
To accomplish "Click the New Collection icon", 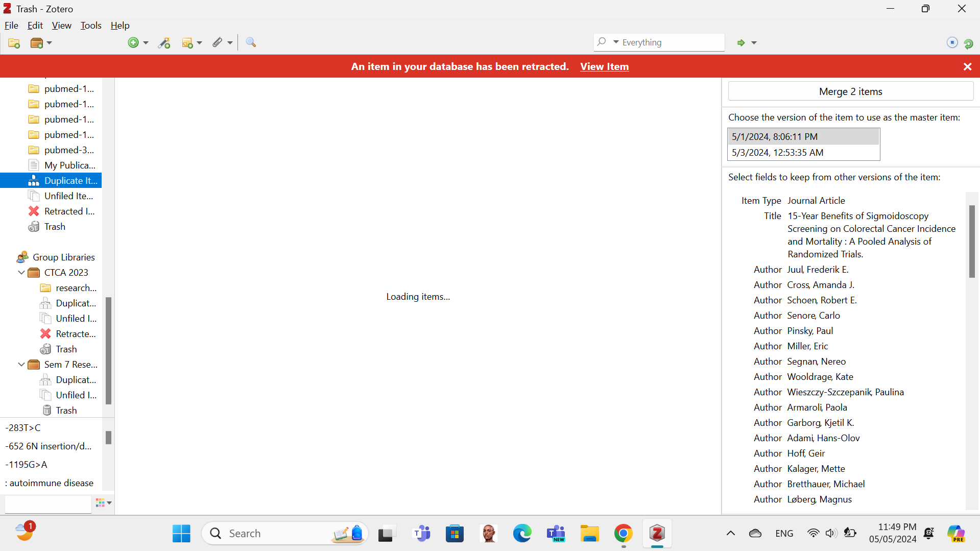I will point(14,43).
